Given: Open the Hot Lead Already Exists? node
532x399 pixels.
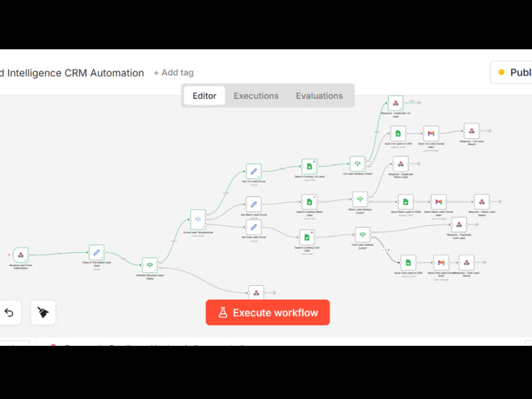Looking at the screenshot, I should 358,164.
